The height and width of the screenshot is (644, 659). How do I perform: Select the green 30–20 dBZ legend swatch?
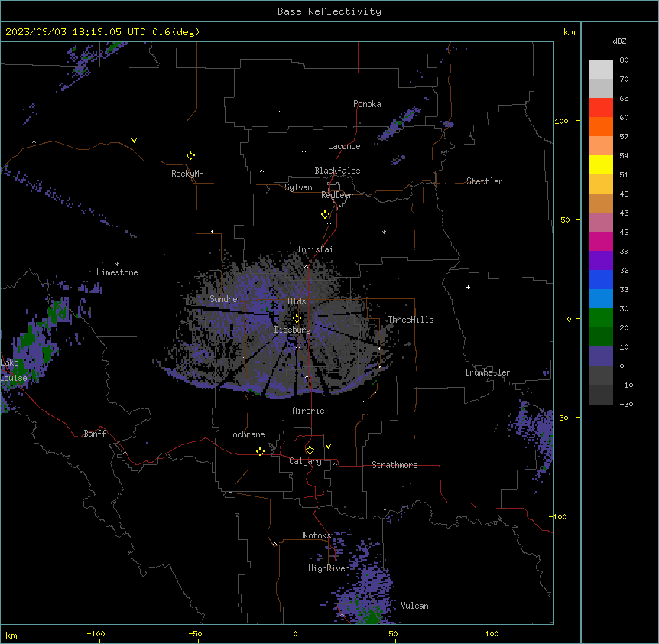click(601, 318)
